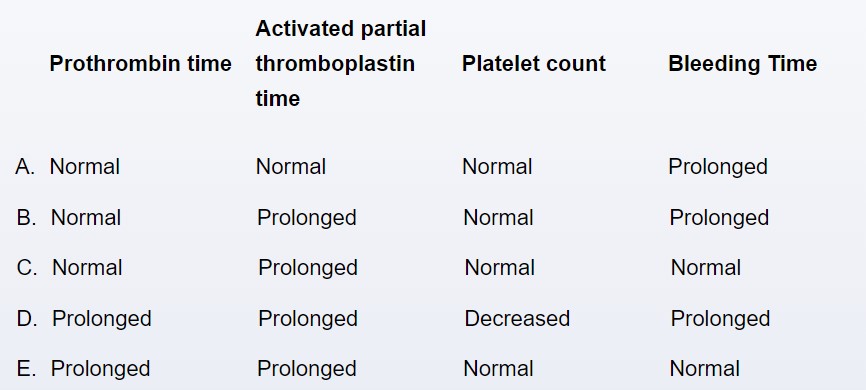This screenshot has height=390, width=866.
Task: Click the Bleeding Time column header
Action: [742, 64]
